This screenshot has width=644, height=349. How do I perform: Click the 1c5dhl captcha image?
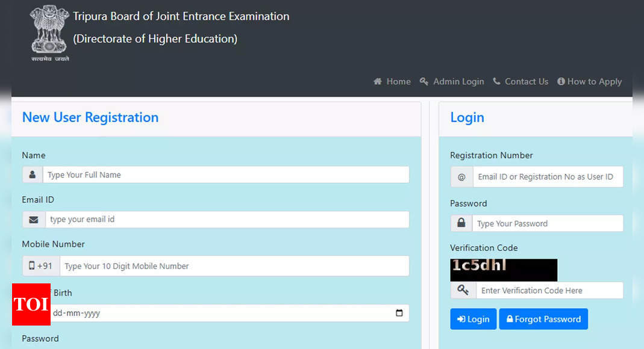[x=504, y=270]
